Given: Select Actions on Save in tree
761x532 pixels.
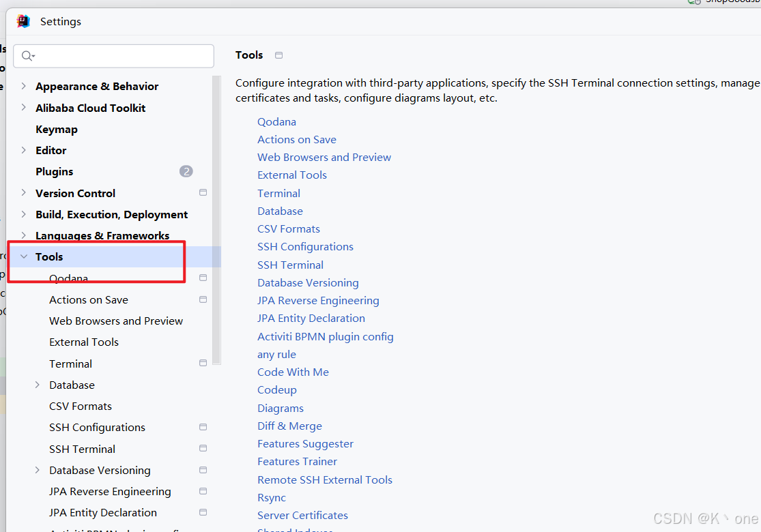Looking at the screenshot, I should click(x=88, y=299).
